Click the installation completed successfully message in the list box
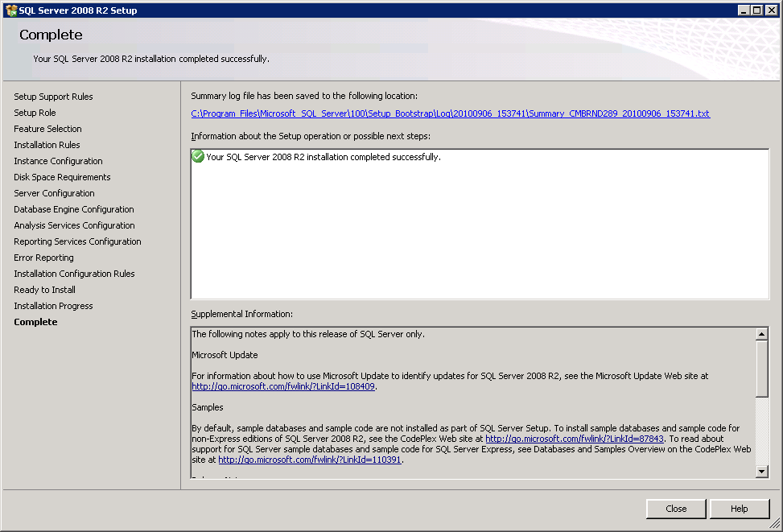This screenshot has height=532, width=783. tap(324, 157)
